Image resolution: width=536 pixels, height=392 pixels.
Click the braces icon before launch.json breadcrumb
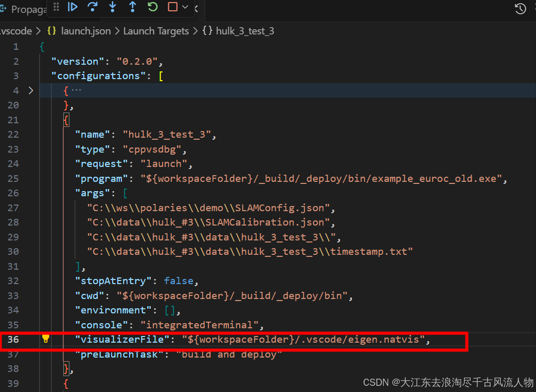click(51, 31)
